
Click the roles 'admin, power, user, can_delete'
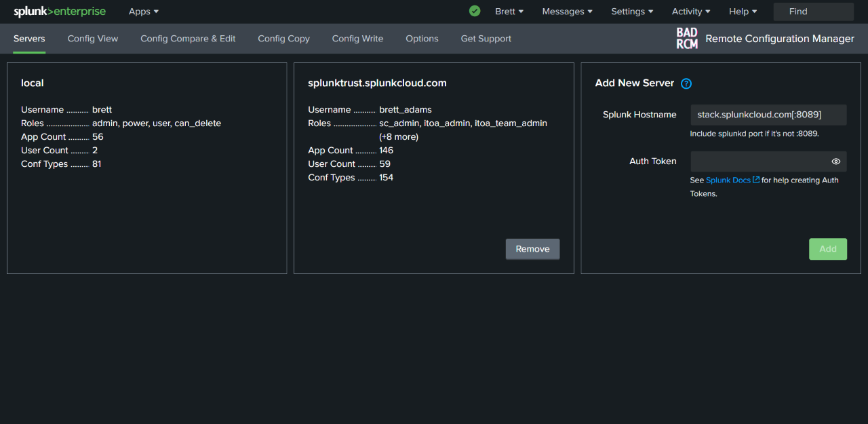157,123
